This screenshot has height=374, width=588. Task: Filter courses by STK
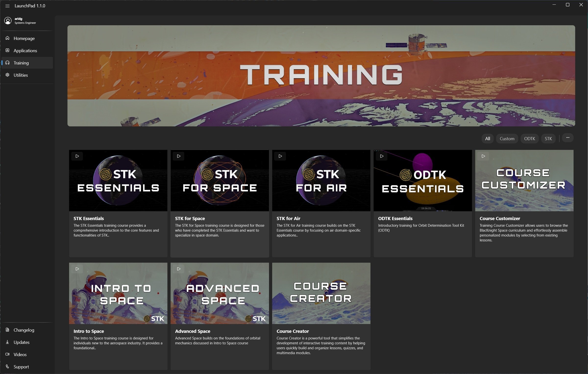pyautogui.click(x=548, y=138)
